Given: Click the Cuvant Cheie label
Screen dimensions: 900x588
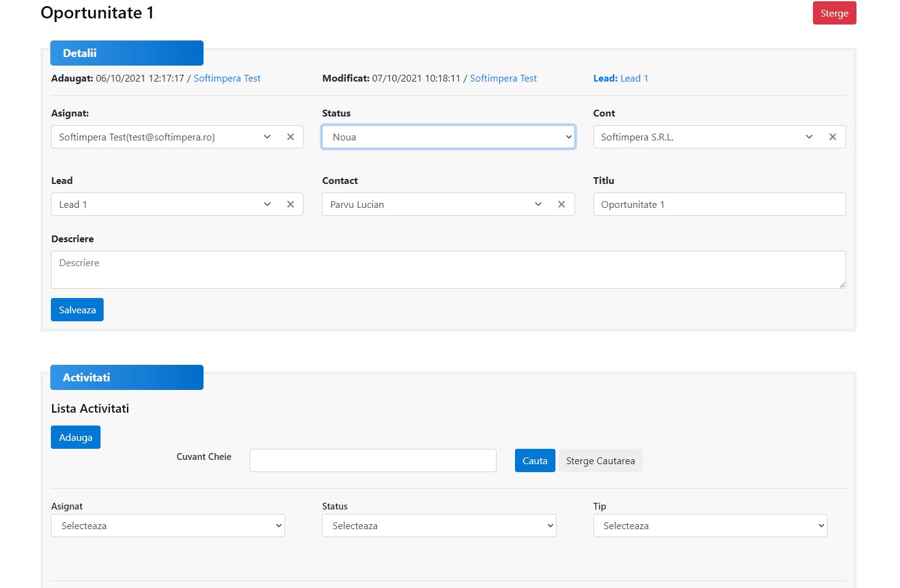Looking at the screenshot, I should (x=204, y=457).
